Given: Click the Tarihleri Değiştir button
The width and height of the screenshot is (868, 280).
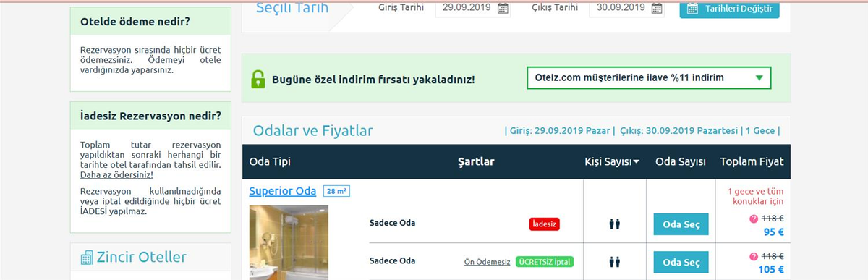Looking at the screenshot, I should click(729, 9).
